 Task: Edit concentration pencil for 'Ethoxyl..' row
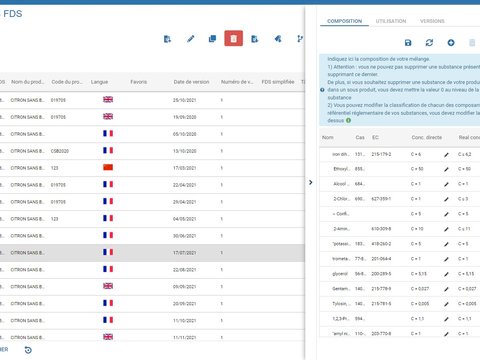pyautogui.click(x=446, y=169)
